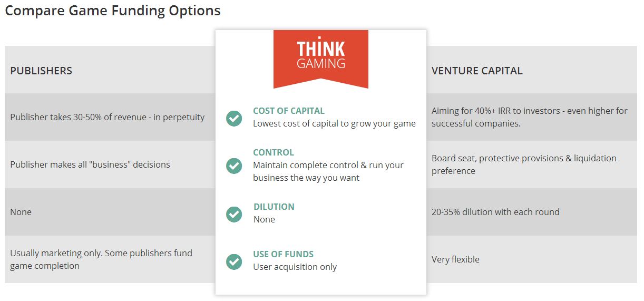Click the Compare Game Funding Options title
This screenshot has height=301, width=644.
pos(113,11)
